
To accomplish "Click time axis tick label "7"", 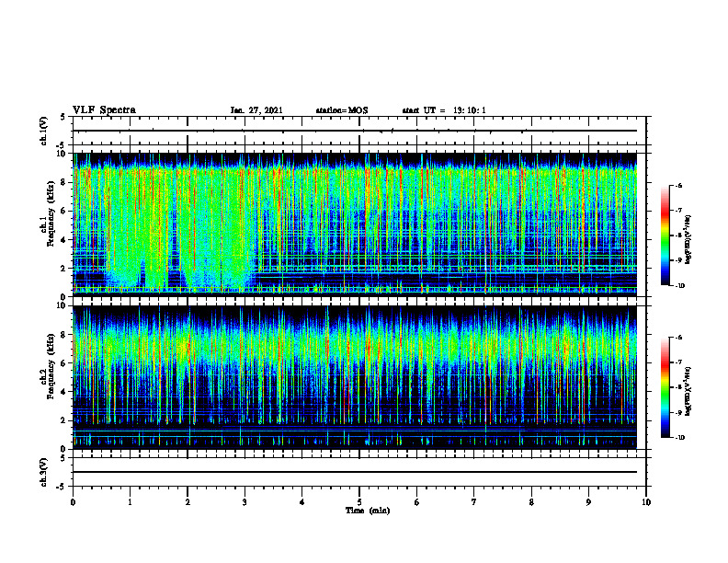I will [x=474, y=502].
